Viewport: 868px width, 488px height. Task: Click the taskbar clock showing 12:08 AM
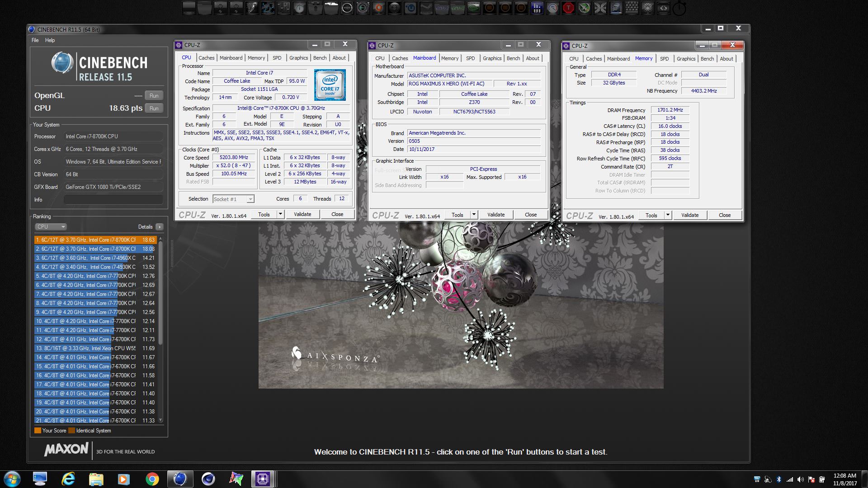pos(845,479)
